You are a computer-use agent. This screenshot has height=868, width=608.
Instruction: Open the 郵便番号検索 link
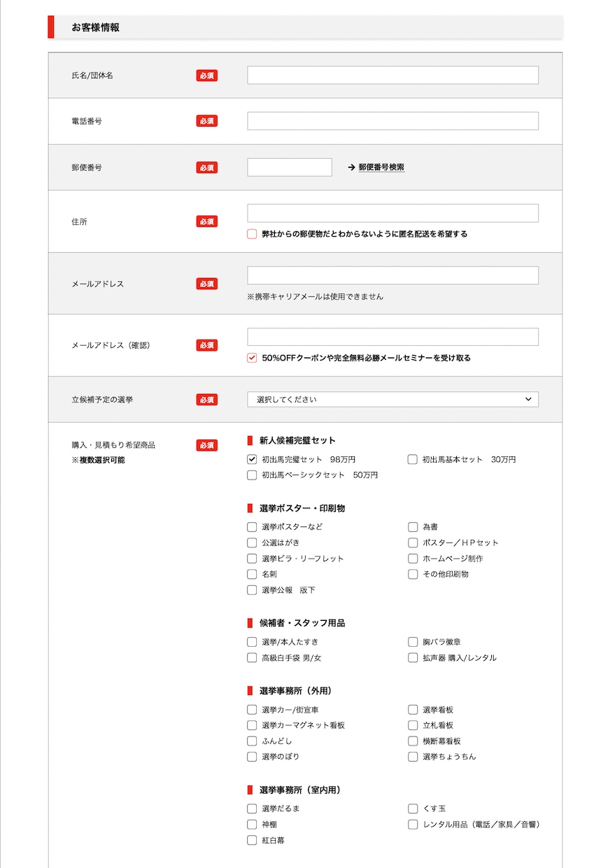pos(381,167)
